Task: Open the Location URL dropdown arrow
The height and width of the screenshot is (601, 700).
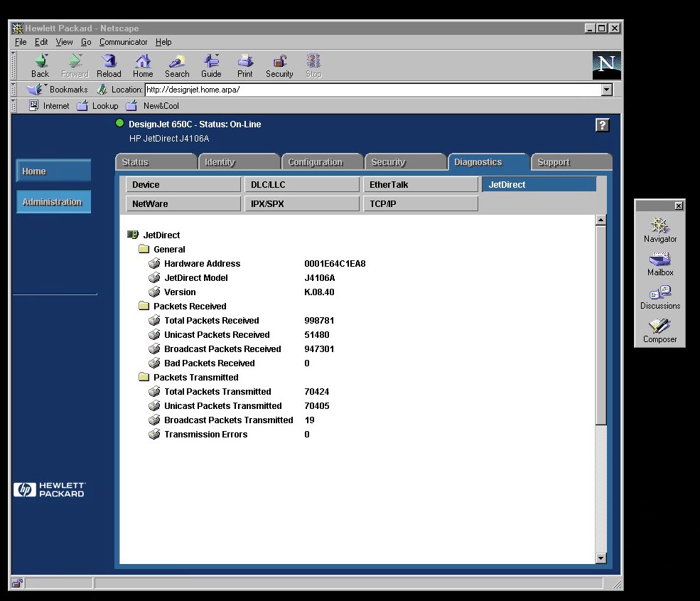Action: point(606,90)
